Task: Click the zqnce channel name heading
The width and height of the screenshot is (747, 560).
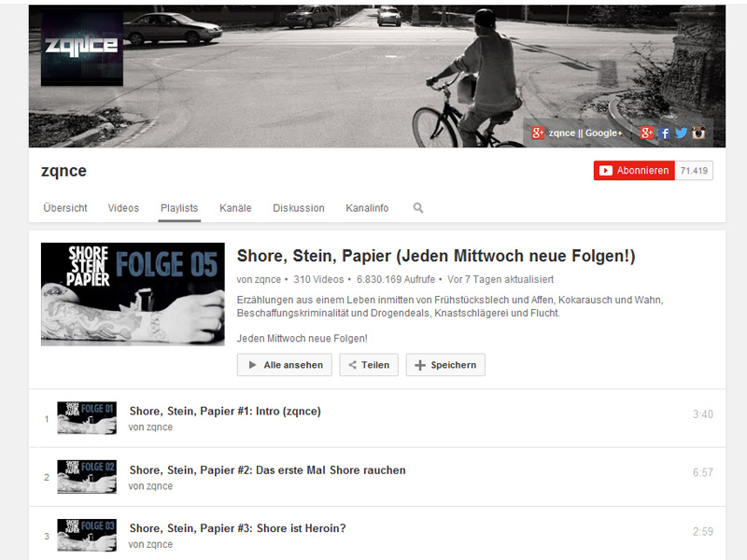Action: tap(63, 171)
